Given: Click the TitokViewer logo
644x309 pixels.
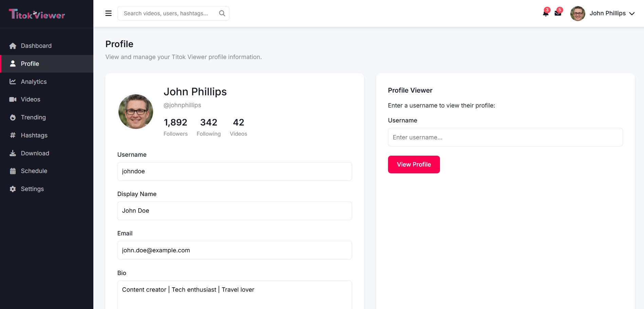Looking at the screenshot, I should (x=36, y=14).
